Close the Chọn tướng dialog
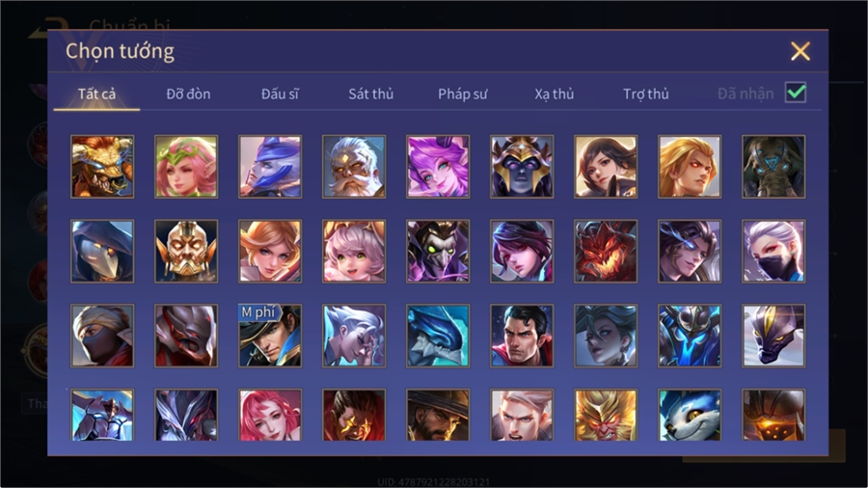Viewport: 868px width, 488px height. [x=800, y=51]
